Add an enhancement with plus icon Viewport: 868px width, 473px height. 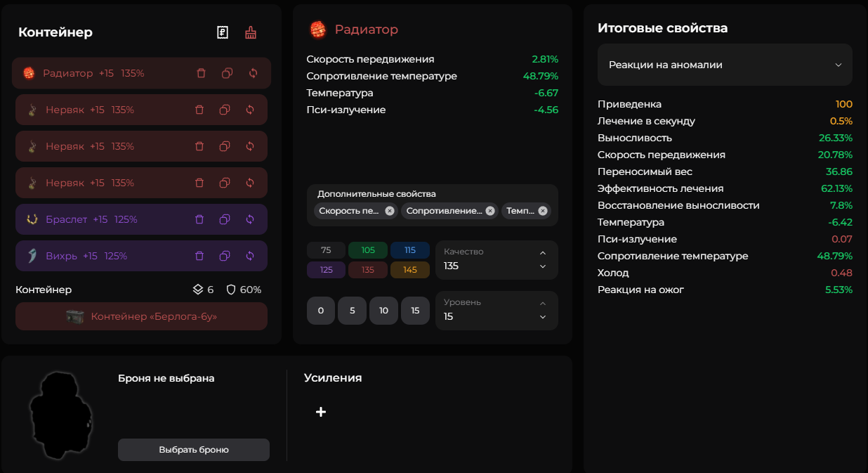321,412
